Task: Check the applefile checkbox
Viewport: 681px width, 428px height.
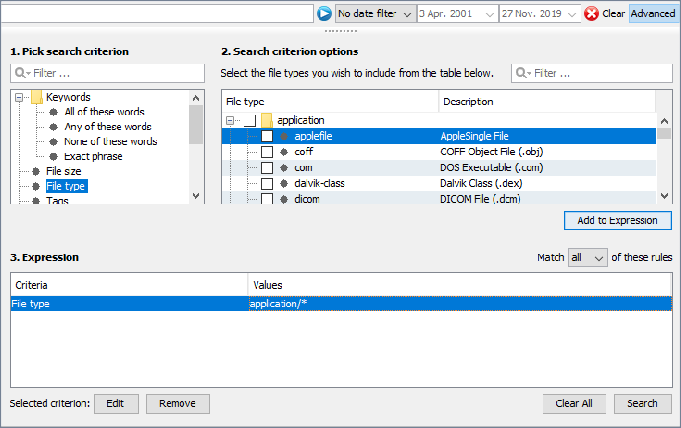Action: [267, 136]
